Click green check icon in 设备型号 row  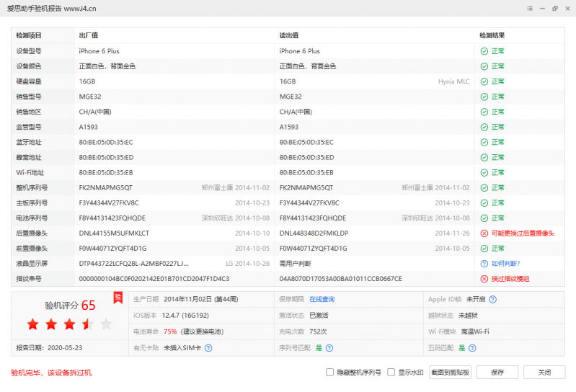point(484,51)
